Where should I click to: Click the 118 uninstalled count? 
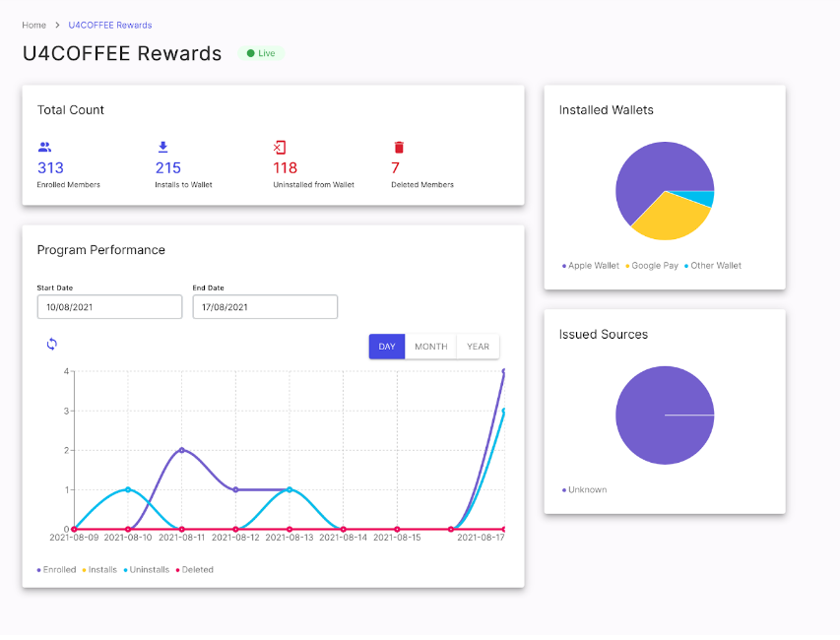coord(285,168)
